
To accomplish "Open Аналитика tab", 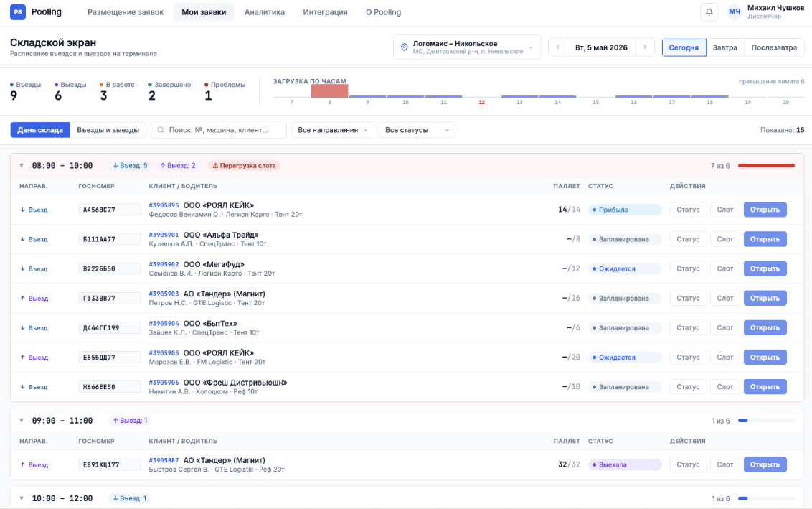I will 265,12.
